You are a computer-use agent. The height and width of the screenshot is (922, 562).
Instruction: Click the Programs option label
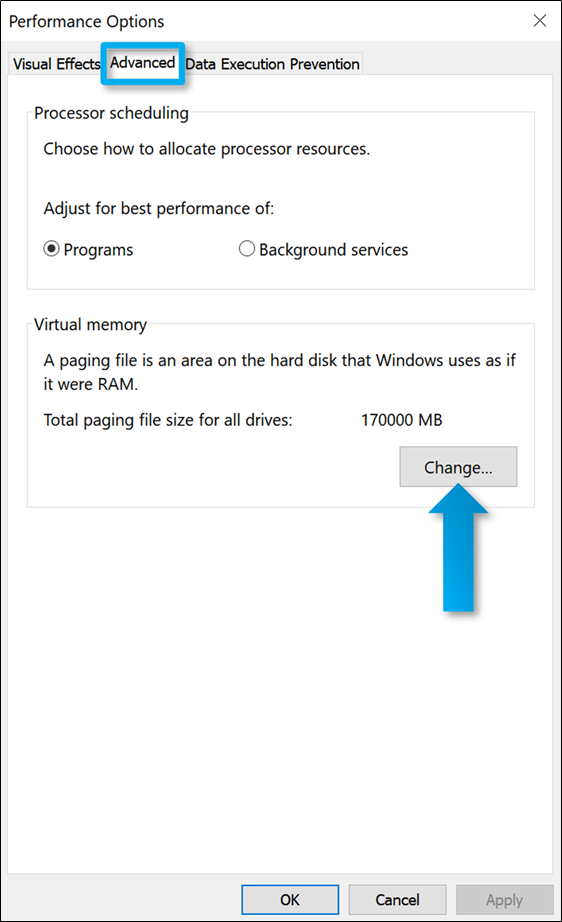(98, 250)
